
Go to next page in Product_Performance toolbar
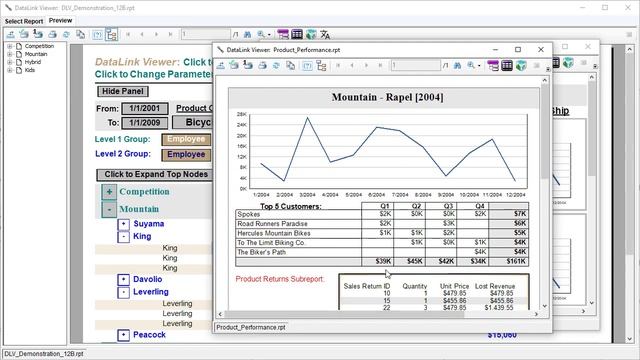[x=366, y=65]
